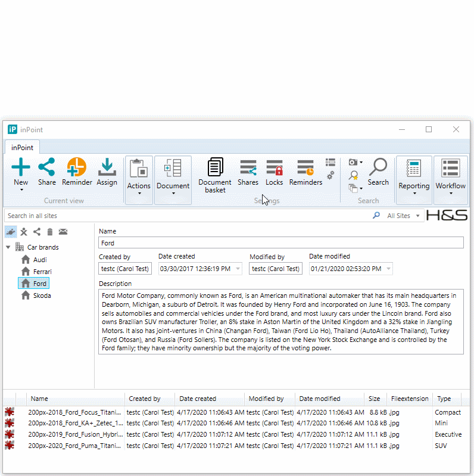Image resolution: width=474 pixels, height=476 pixels.
Task: Click the trash icon above the tree
Action: (x=50, y=232)
